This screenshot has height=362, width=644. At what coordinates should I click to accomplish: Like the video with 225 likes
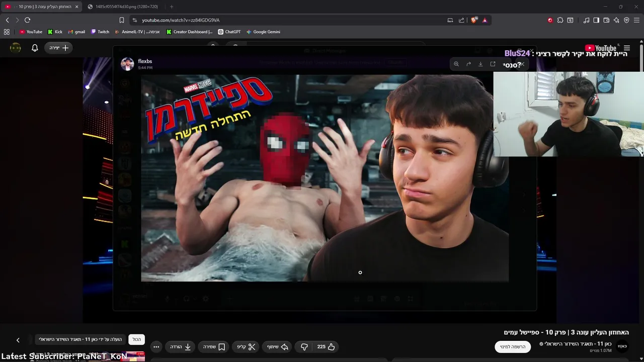(326, 347)
